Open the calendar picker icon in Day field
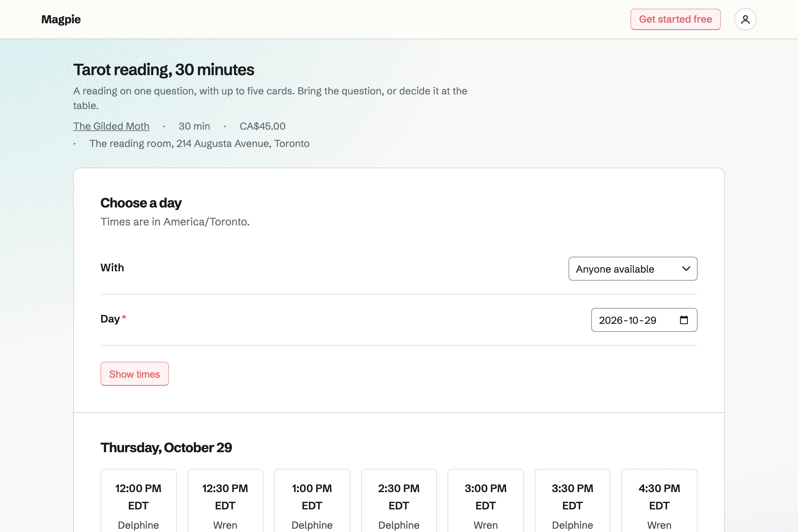 coord(684,320)
